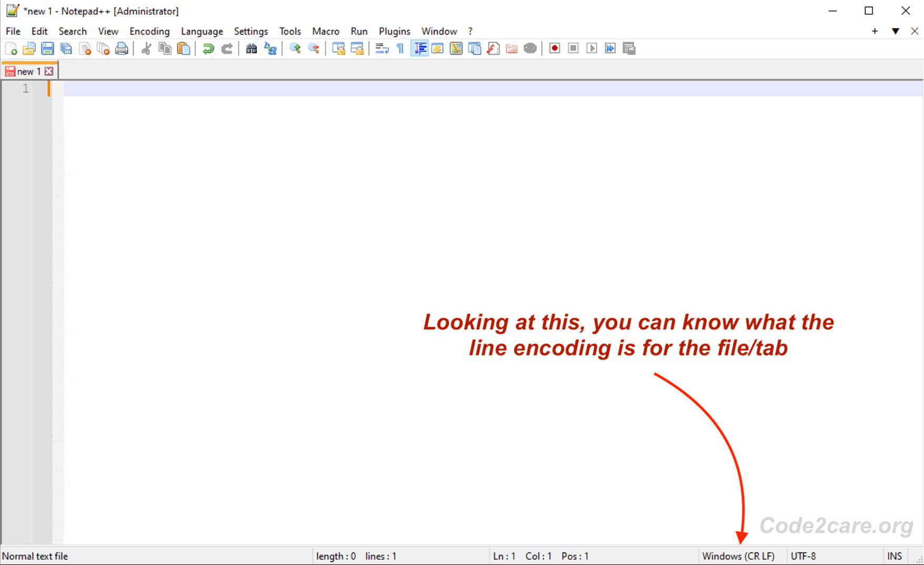Start macro recording

554,48
